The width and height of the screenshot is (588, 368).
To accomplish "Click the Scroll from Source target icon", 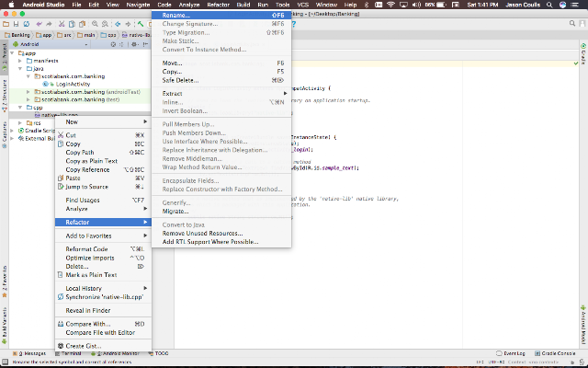I will coord(113,44).
